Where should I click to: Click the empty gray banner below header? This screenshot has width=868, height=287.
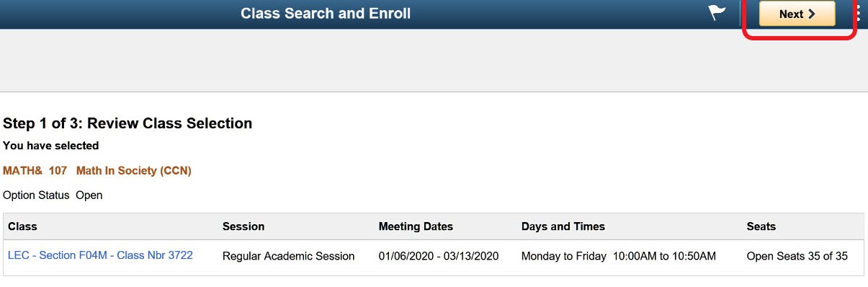pyautogui.click(x=434, y=61)
